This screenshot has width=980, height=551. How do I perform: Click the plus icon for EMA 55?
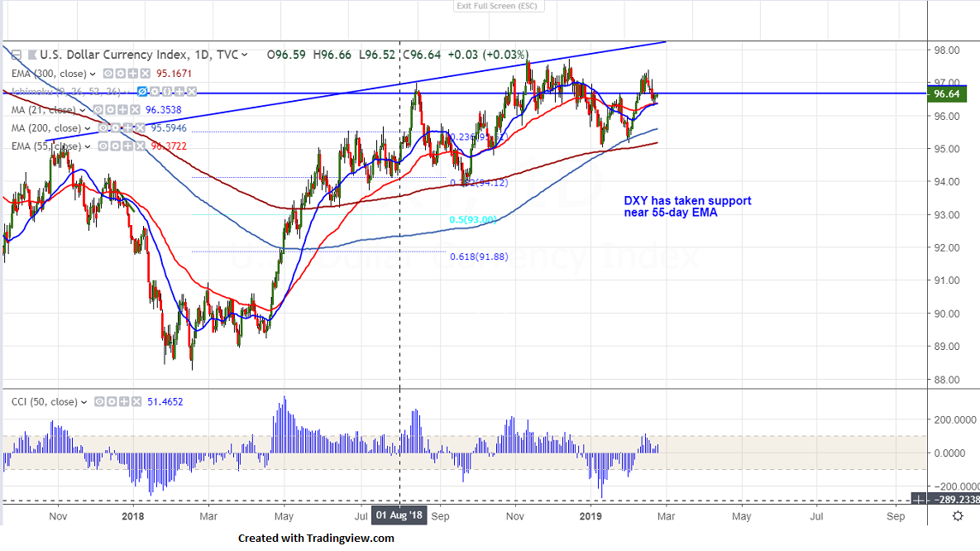pyautogui.click(x=128, y=146)
